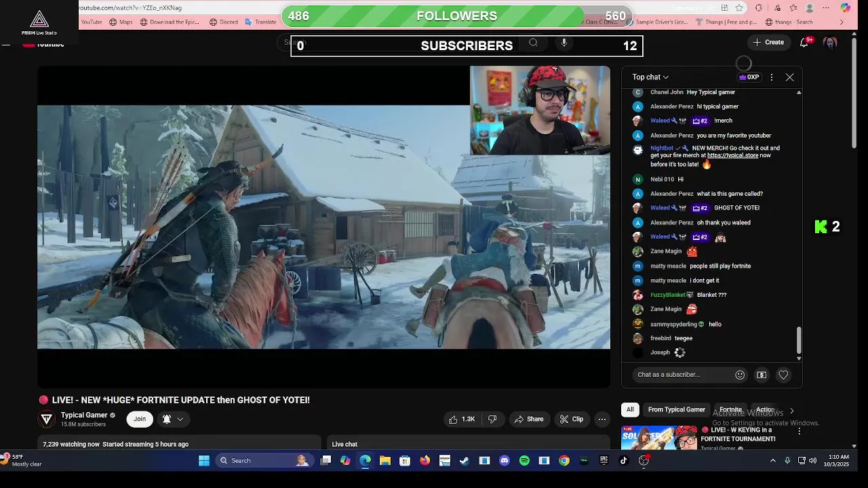This screenshot has width=868, height=488.
Task: Expand notification bell preferences dropdown
Action: (x=180, y=419)
